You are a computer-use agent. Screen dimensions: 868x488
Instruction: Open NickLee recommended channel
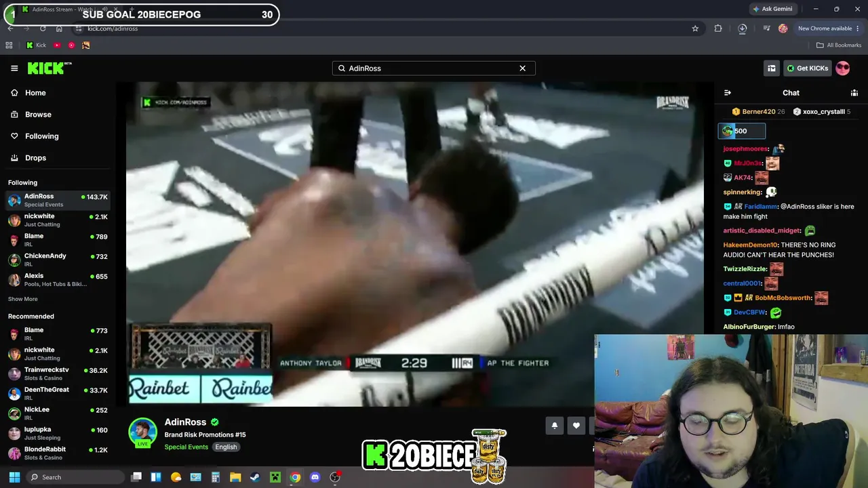click(x=58, y=413)
